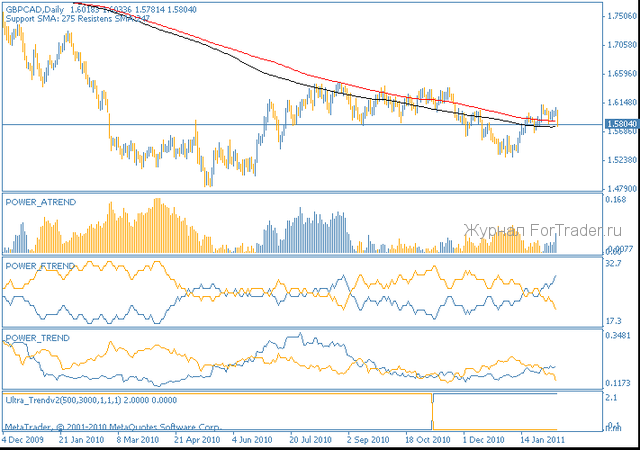Click the 17.3 scale value of POWER_FTREND
Viewport: 640px width, 450px height.
(613, 321)
